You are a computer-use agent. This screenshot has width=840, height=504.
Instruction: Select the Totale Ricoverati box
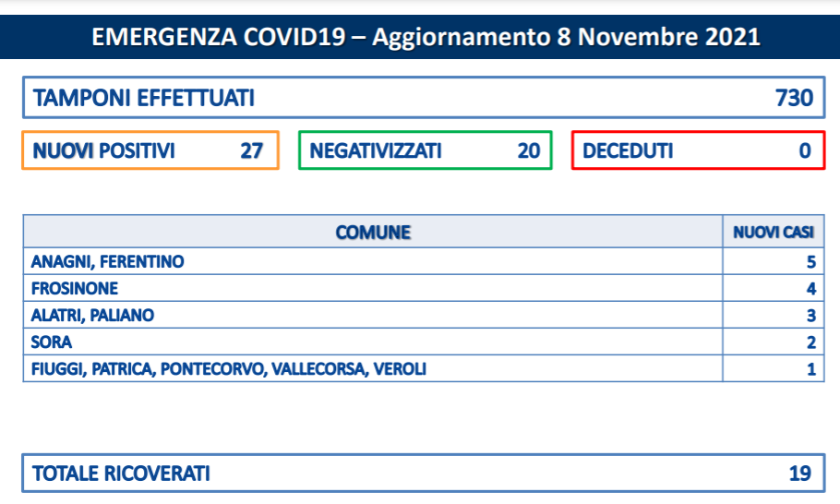point(423,473)
